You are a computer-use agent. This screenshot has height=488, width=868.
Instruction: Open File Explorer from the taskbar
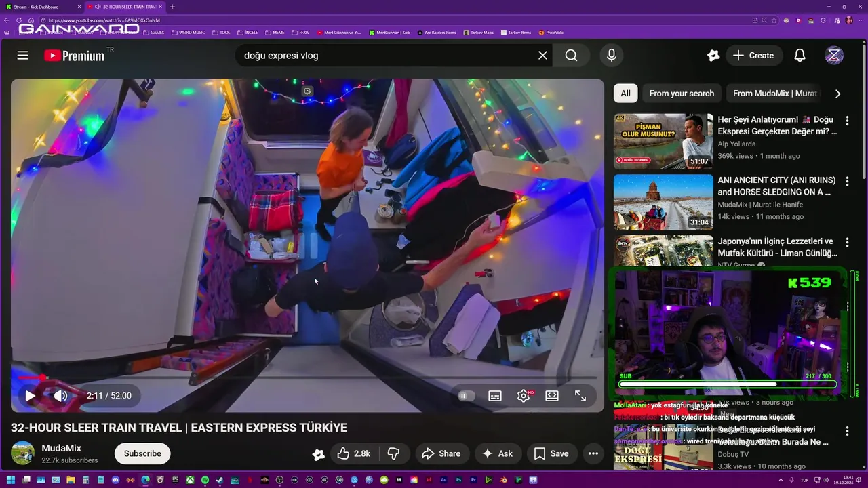click(71, 480)
